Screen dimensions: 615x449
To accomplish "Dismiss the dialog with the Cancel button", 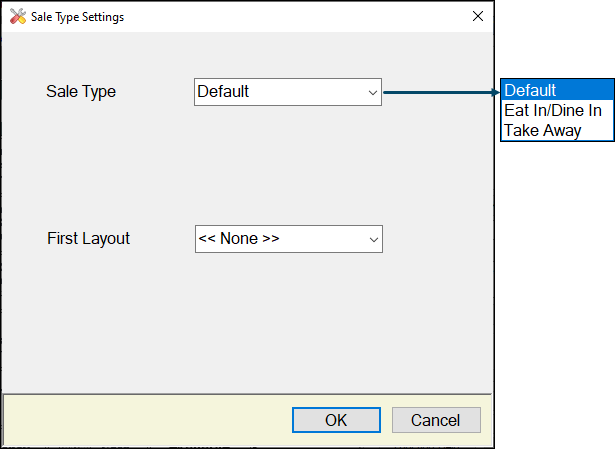I will point(436,420).
